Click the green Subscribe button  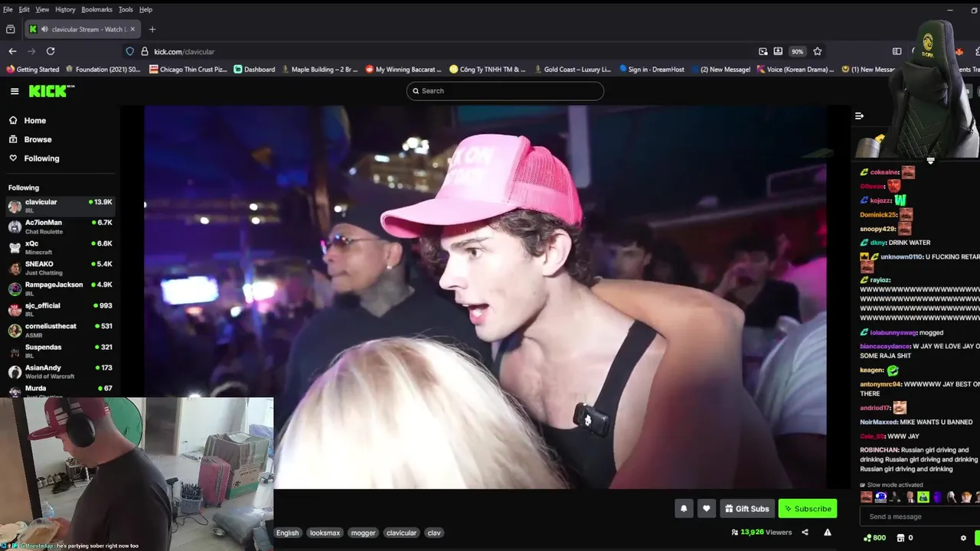[808, 508]
